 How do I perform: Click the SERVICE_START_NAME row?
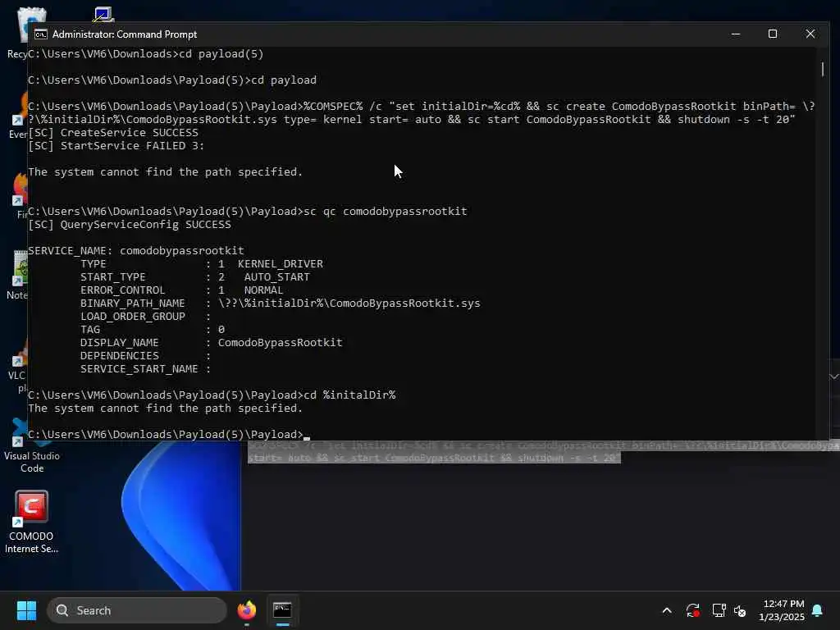(x=146, y=368)
